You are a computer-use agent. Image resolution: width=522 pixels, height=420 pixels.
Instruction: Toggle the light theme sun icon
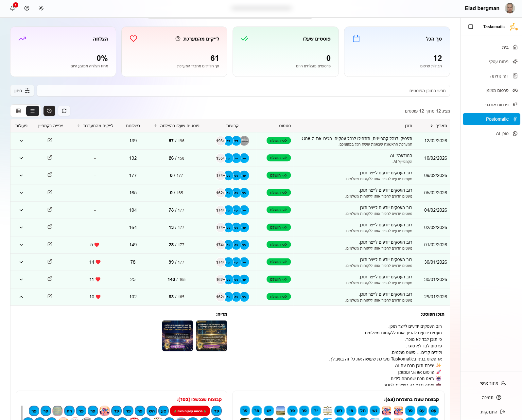click(x=41, y=8)
